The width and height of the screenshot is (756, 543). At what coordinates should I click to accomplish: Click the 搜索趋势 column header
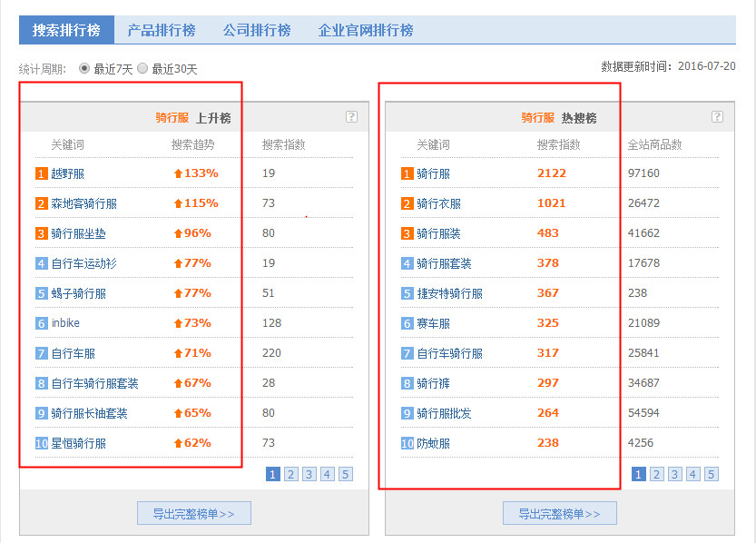tap(192, 144)
